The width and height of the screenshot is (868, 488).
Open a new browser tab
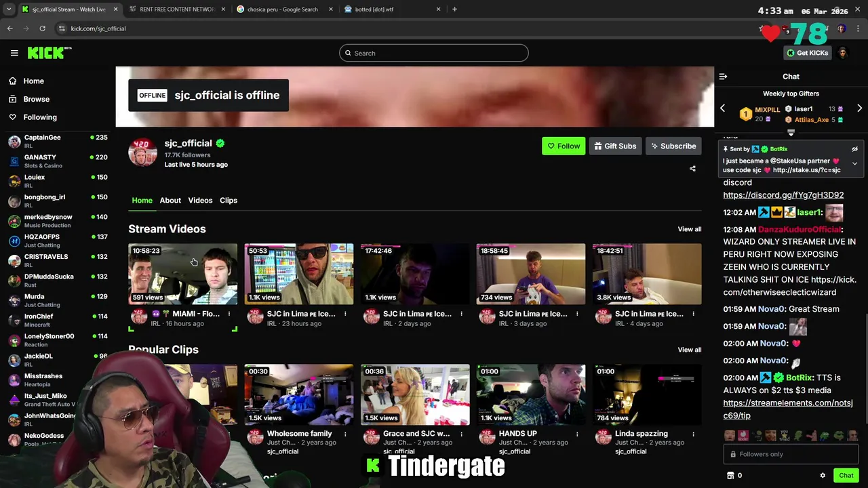454,9
